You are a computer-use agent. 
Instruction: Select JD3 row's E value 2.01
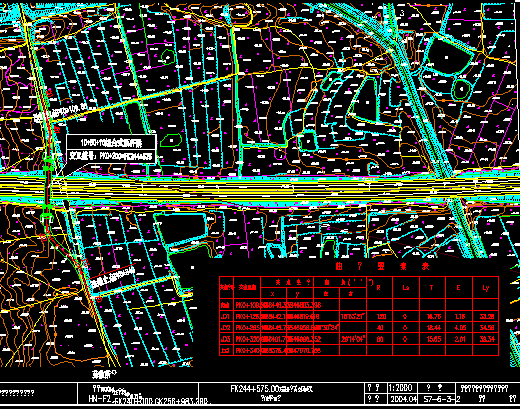pos(460,339)
